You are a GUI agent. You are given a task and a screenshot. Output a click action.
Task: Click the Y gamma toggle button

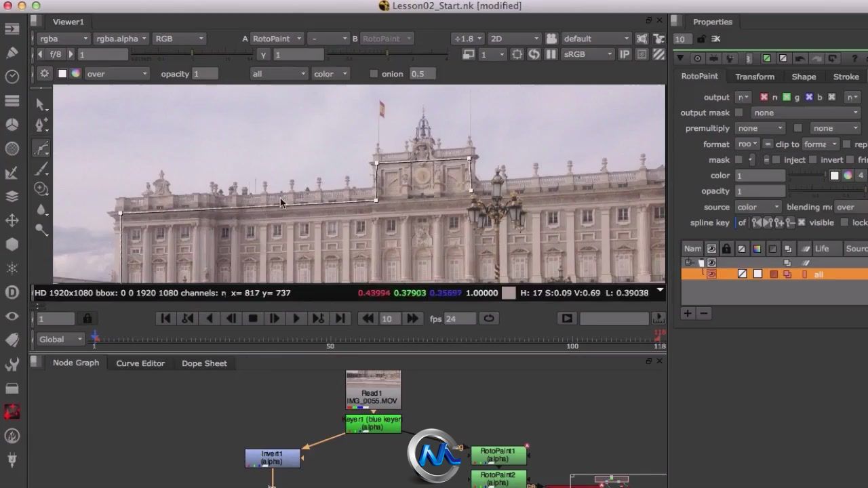pyautogui.click(x=263, y=54)
